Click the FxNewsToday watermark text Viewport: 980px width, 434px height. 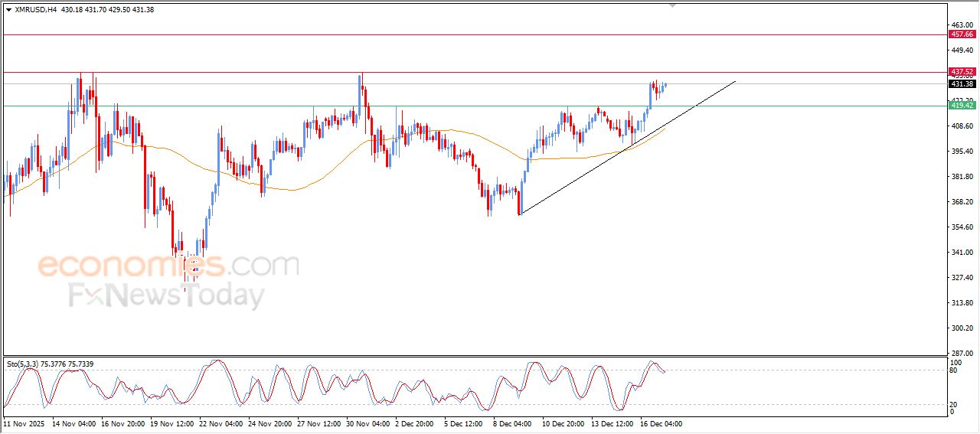pos(167,295)
